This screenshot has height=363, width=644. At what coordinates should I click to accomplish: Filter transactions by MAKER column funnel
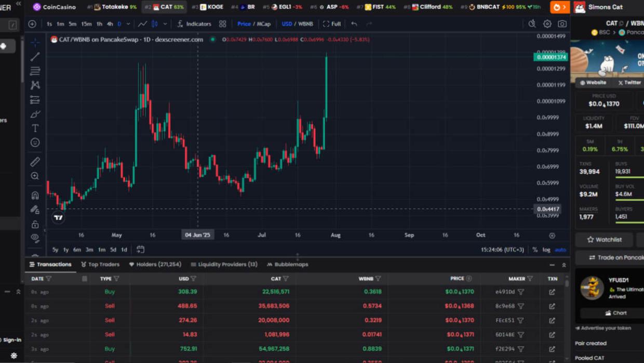pyautogui.click(x=530, y=279)
